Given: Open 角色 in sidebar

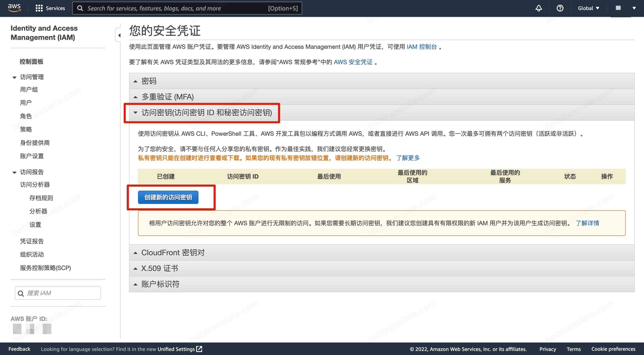Looking at the screenshot, I should coord(26,116).
